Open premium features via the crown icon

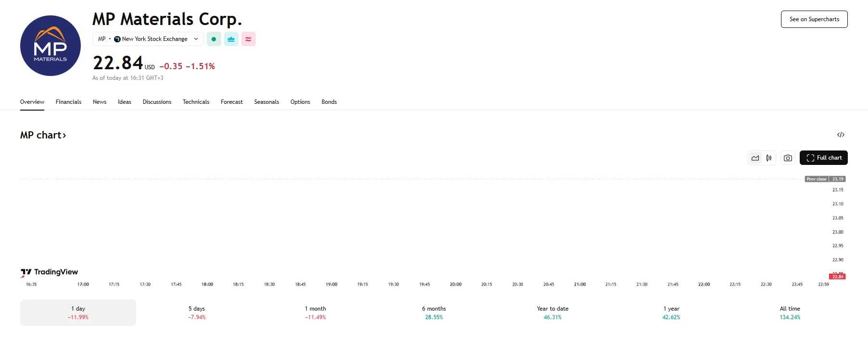231,39
